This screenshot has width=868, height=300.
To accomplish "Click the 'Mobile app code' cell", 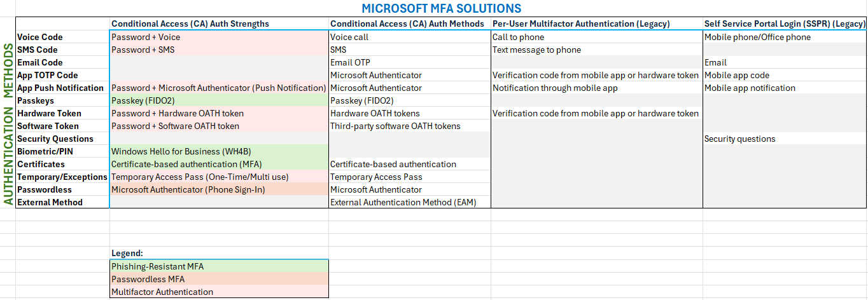I will coord(785,75).
